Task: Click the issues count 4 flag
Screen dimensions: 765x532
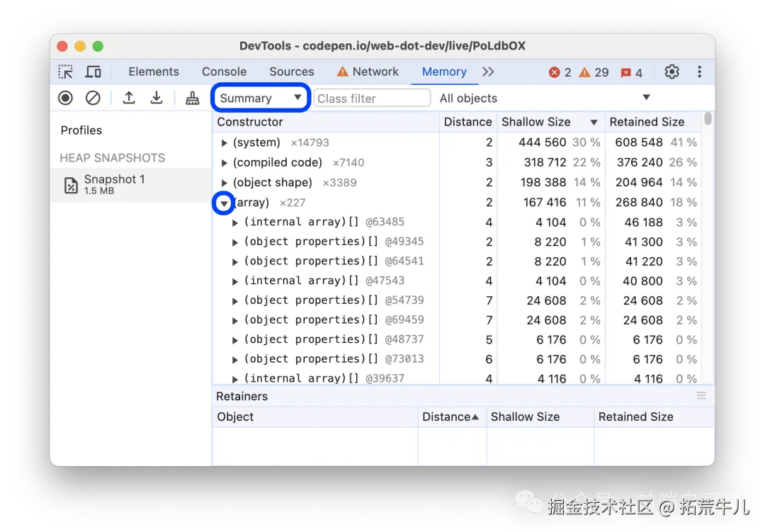Action: coord(631,73)
